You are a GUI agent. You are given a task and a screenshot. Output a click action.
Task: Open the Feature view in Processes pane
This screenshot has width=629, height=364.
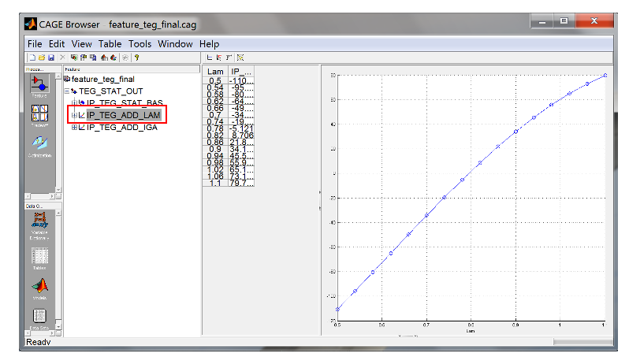(x=39, y=84)
